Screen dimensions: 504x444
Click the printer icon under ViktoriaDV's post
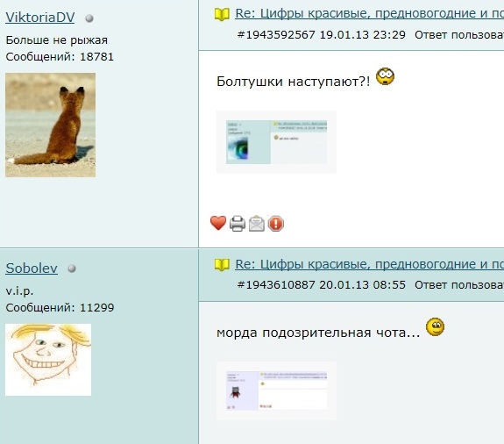(x=238, y=224)
